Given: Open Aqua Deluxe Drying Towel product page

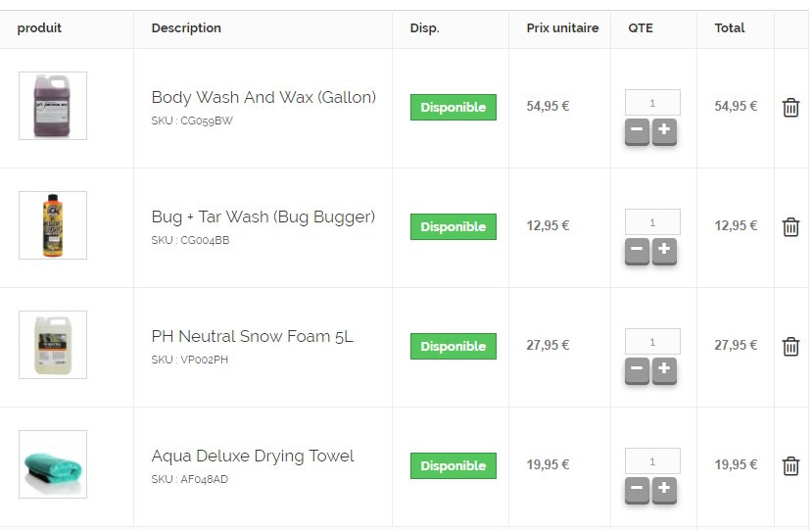Looking at the screenshot, I should [252, 456].
